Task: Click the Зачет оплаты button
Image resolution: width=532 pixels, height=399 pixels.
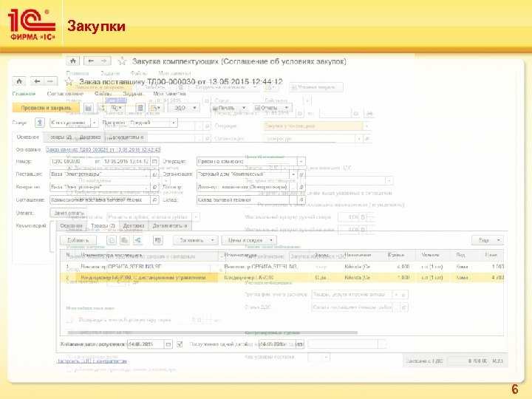Action: pos(69,213)
